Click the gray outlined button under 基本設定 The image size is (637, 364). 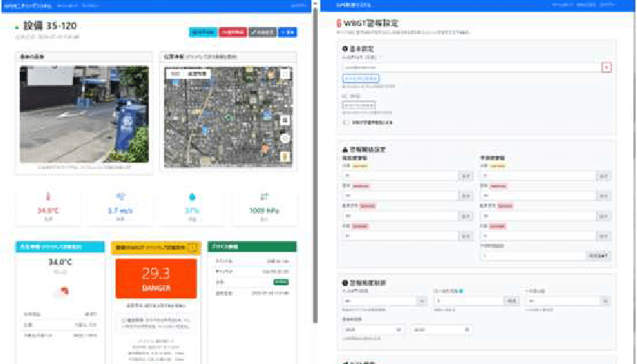point(359,105)
